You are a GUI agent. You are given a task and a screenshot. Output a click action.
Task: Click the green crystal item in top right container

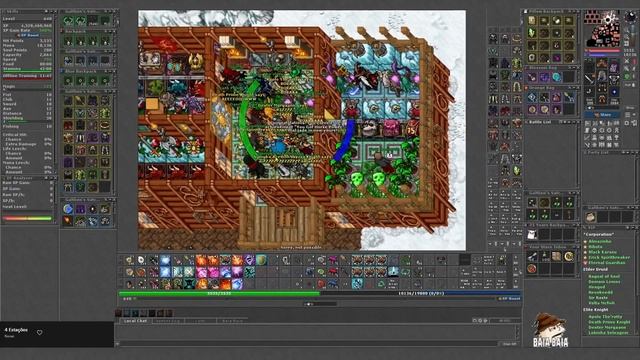(x=532, y=33)
